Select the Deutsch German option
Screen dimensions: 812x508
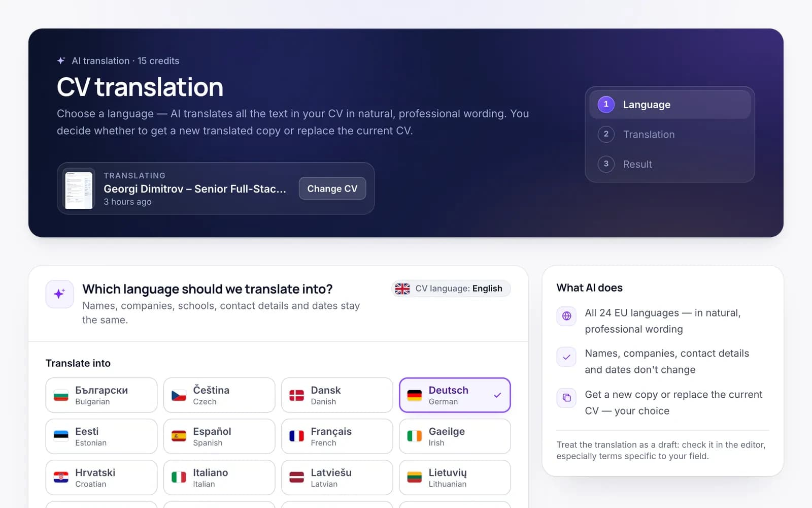[x=455, y=395]
